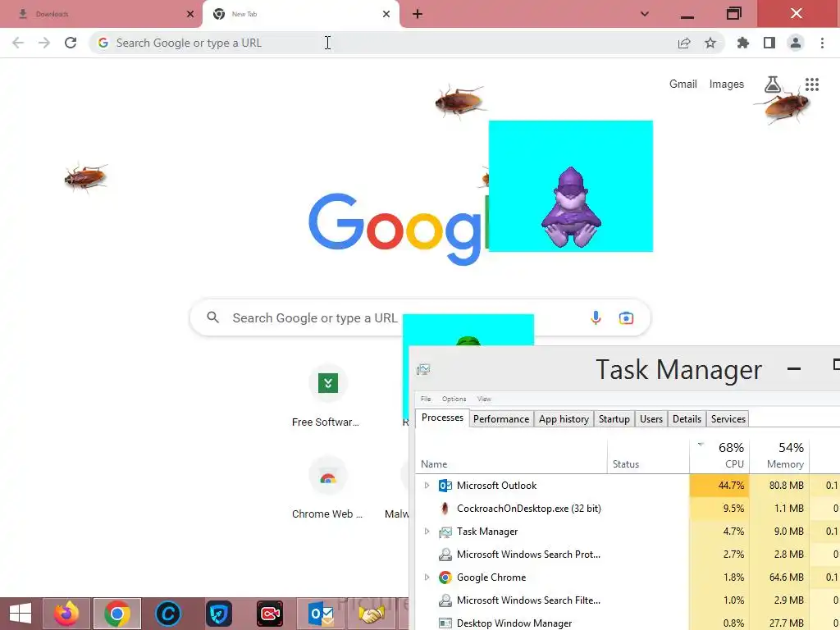The image size is (840, 630).
Task: Start voice search with the microphone icon
Action: pyautogui.click(x=596, y=317)
